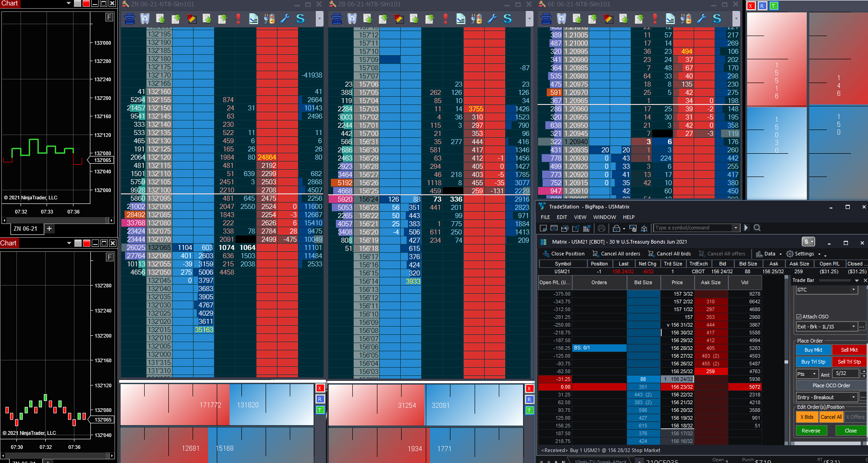This screenshot has width=868, height=463.
Task: Toggle the Attach OSO checkbox
Action: point(799,317)
